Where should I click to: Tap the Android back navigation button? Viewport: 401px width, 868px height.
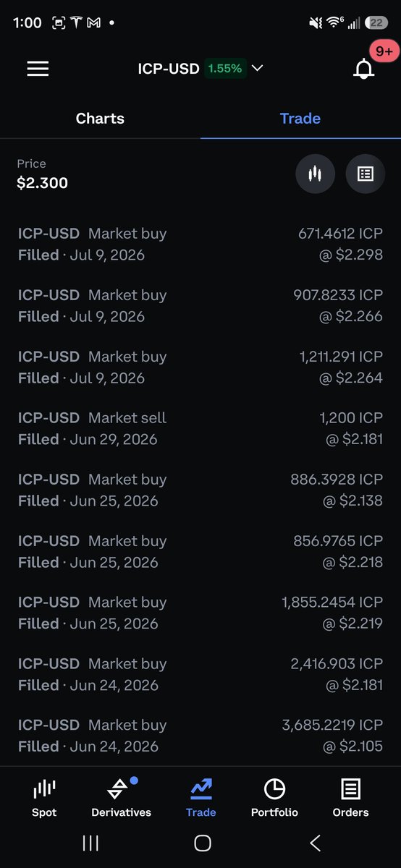(x=315, y=843)
